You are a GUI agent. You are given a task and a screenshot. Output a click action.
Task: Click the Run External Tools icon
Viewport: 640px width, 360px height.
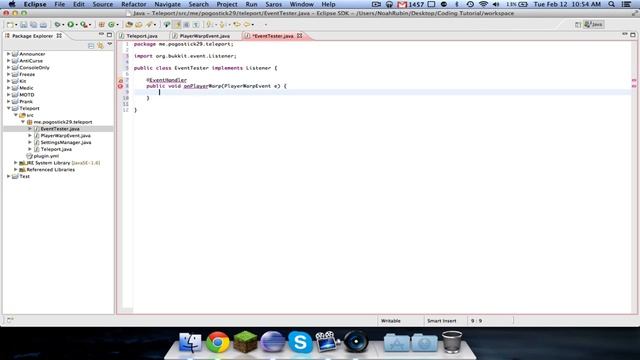coord(84,24)
